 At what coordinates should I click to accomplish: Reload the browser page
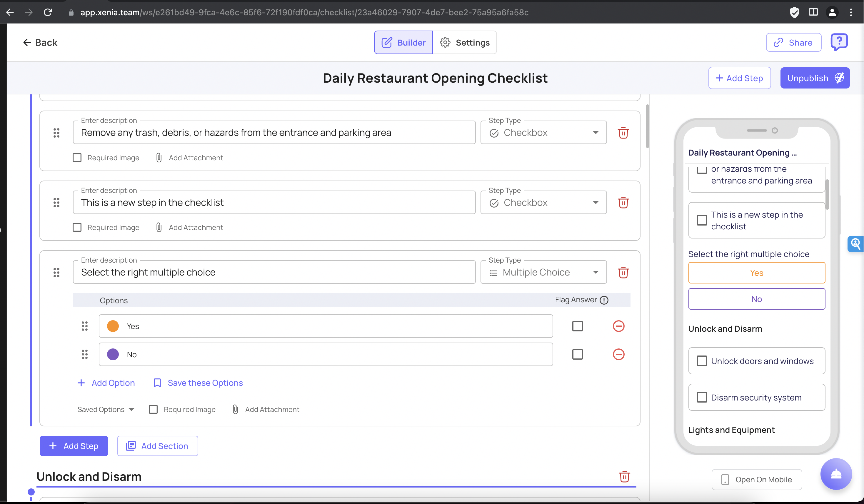point(48,12)
